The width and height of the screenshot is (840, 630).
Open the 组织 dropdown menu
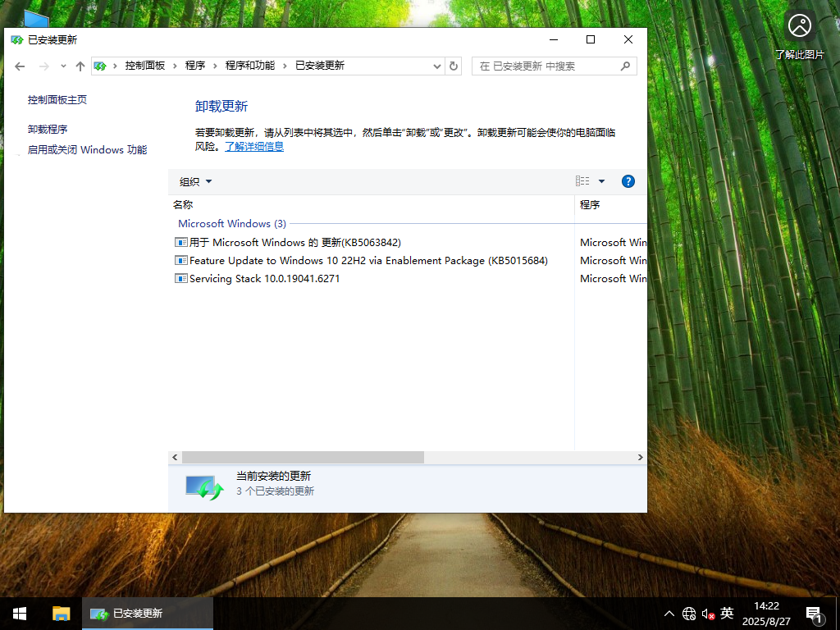pos(195,181)
